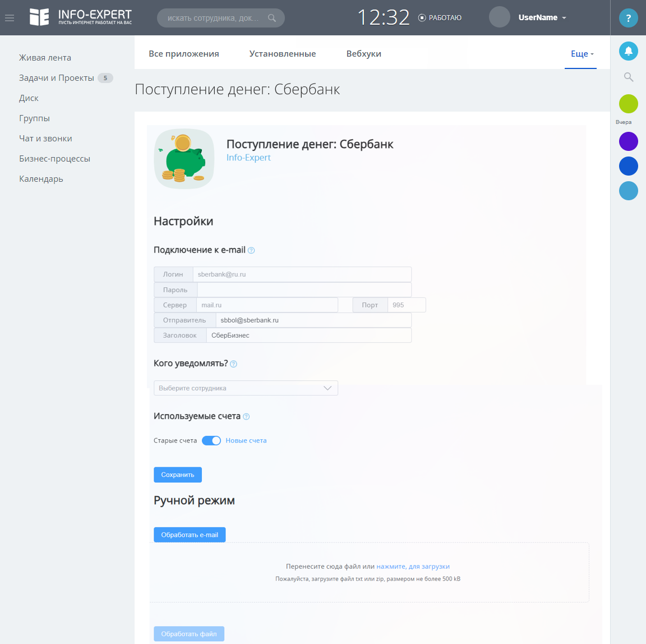Click the search magnifier in top bar
Viewport: 646px width, 644px height.
[x=272, y=18]
